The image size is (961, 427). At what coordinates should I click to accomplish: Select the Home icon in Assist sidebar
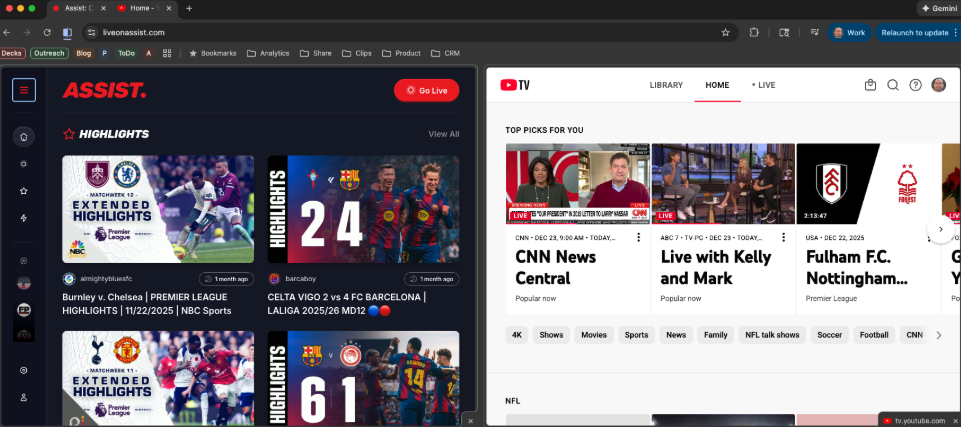coord(24,137)
